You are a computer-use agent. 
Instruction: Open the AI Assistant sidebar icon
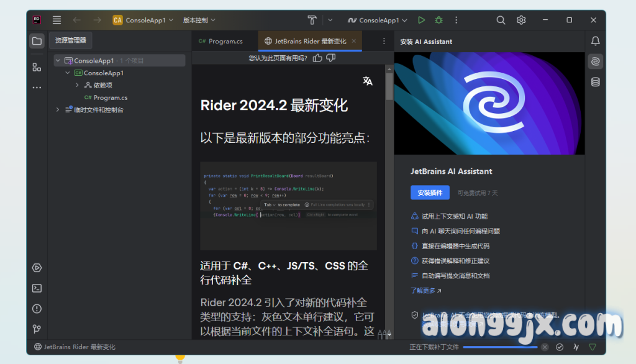pos(595,61)
